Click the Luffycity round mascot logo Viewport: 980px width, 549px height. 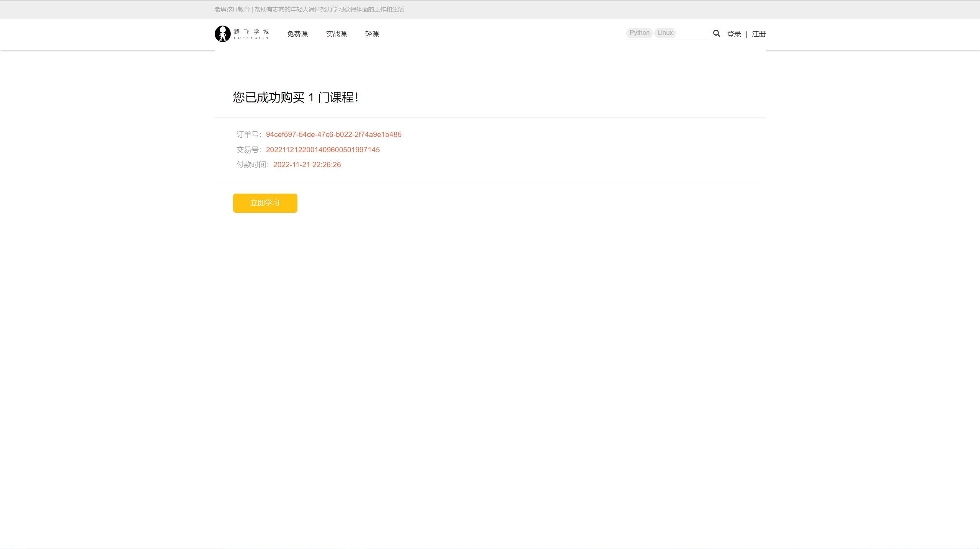222,34
